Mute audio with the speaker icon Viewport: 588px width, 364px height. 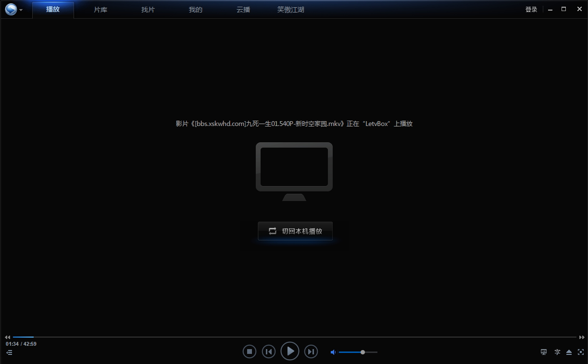tap(333, 352)
